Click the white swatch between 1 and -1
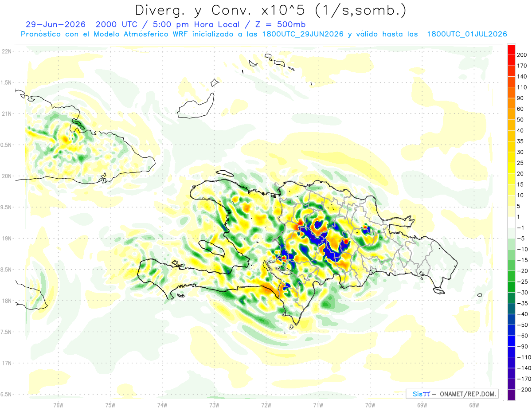532x411 pixels. 511,222
